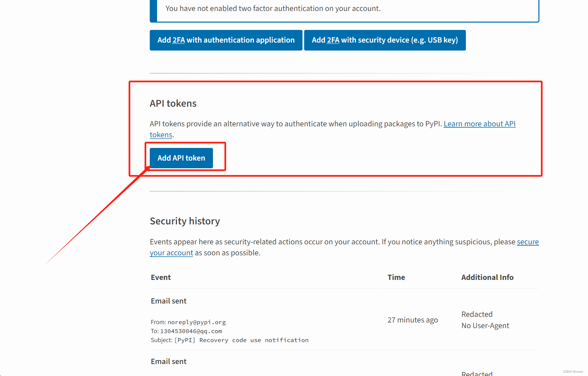Click the 1304530046@qq.com recipient address
Screen dimensions: 588x376
(191, 331)
